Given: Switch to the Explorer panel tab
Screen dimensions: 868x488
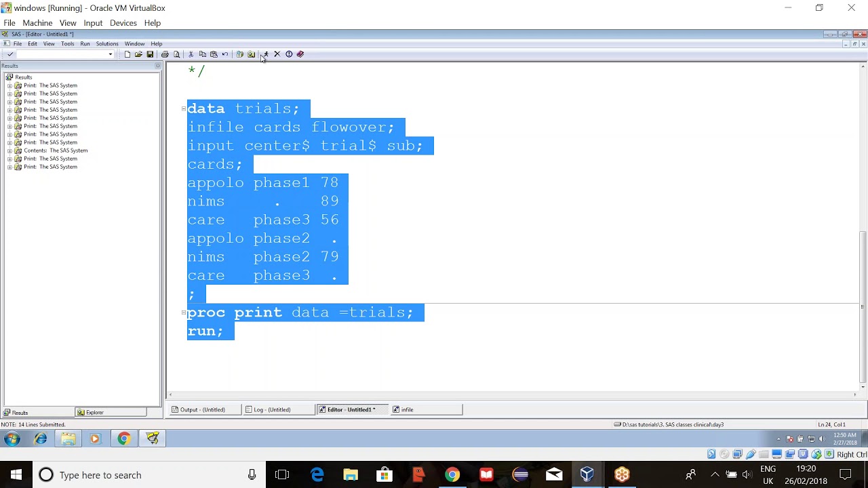Looking at the screenshot, I should click(110, 412).
